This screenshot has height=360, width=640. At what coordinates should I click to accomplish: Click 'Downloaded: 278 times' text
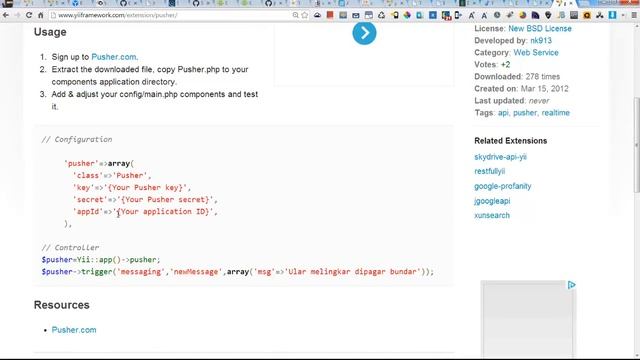click(x=517, y=77)
